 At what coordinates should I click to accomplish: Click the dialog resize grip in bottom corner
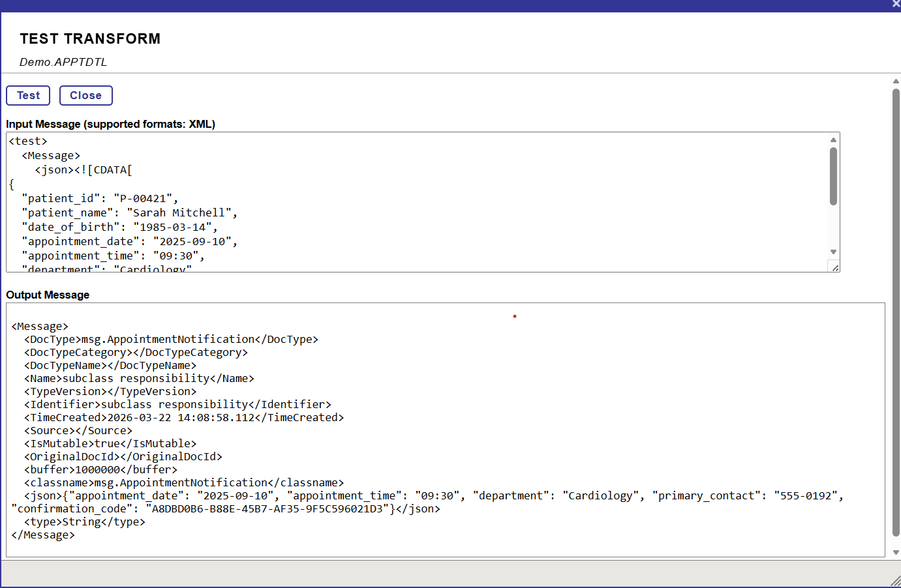tap(895, 581)
